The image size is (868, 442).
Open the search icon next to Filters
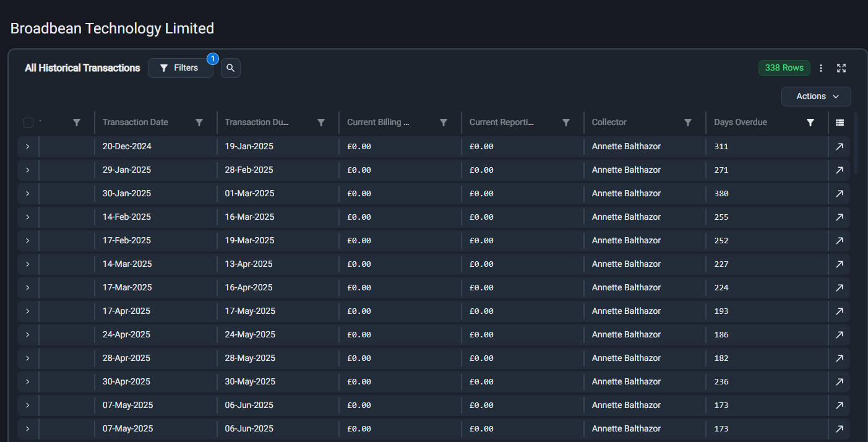(231, 68)
